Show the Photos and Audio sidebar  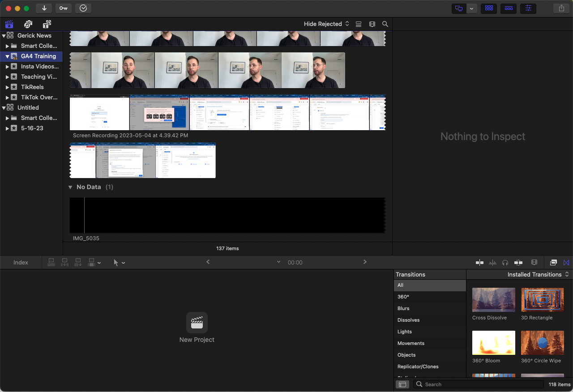point(28,24)
